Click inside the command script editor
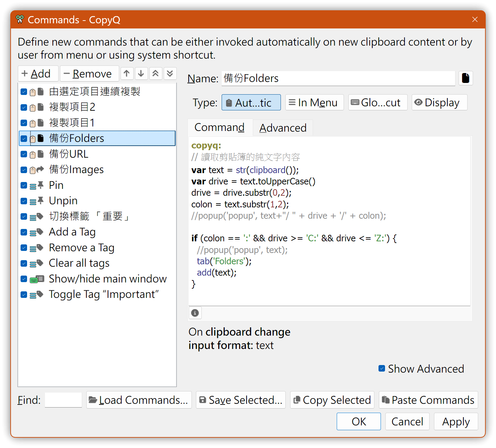The height and width of the screenshot is (448, 496). point(330,221)
